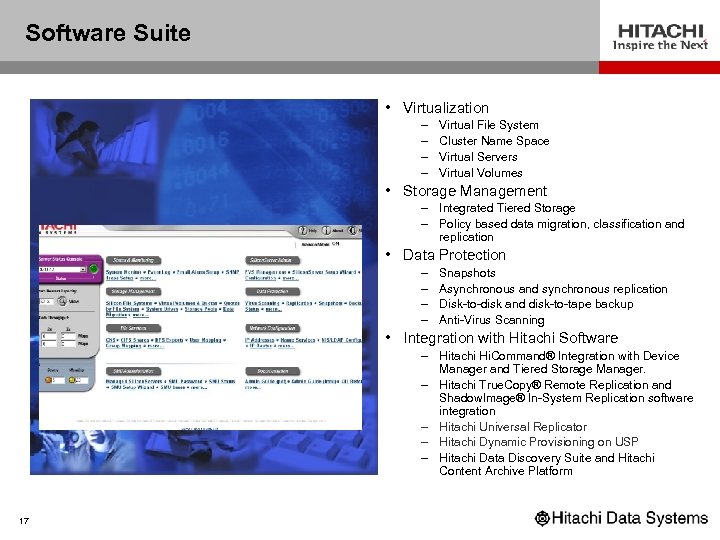The width and height of the screenshot is (720, 540).
Task: Open Status & Monitoring section header
Action: pyautogui.click(x=133, y=260)
